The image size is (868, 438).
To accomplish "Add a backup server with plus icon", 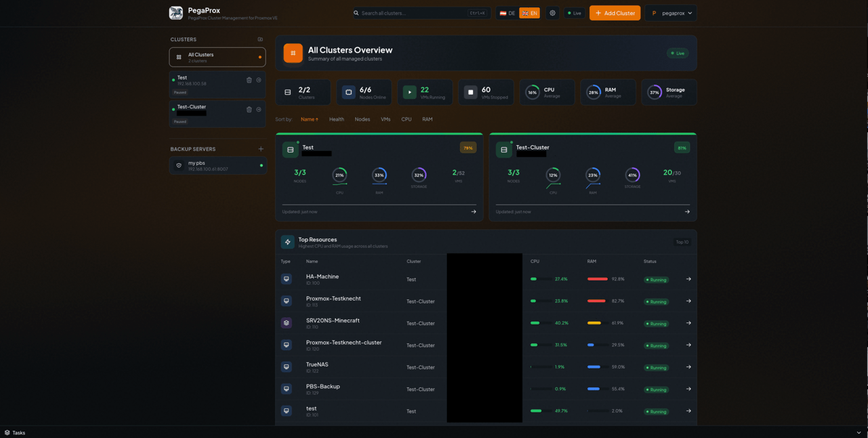I will pyautogui.click(x=261, y=149).
